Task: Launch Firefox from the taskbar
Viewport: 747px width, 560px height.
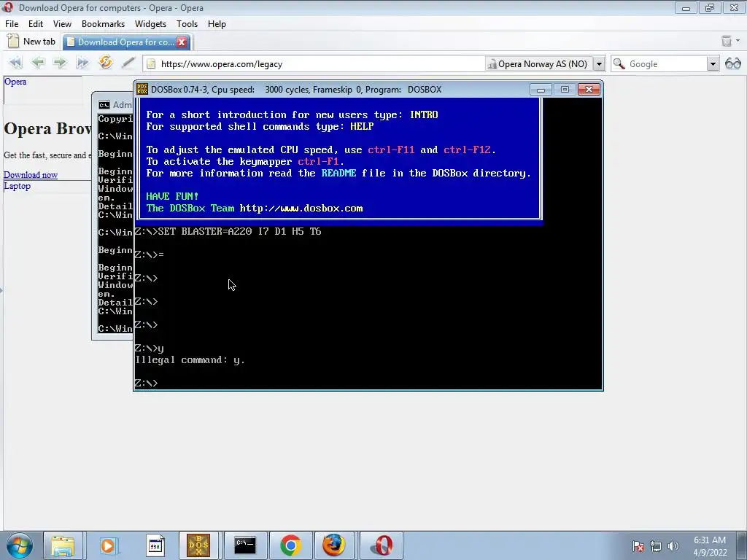Action: 333,545
